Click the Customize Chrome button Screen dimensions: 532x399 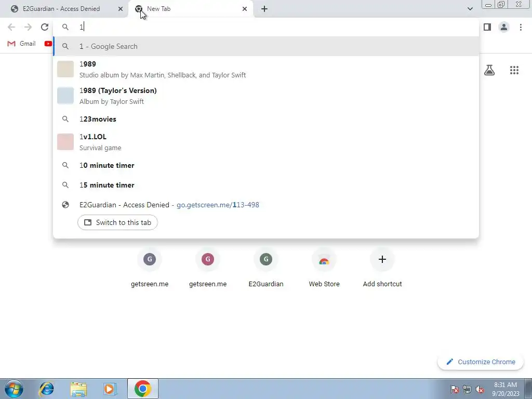[x=481, y=362]
